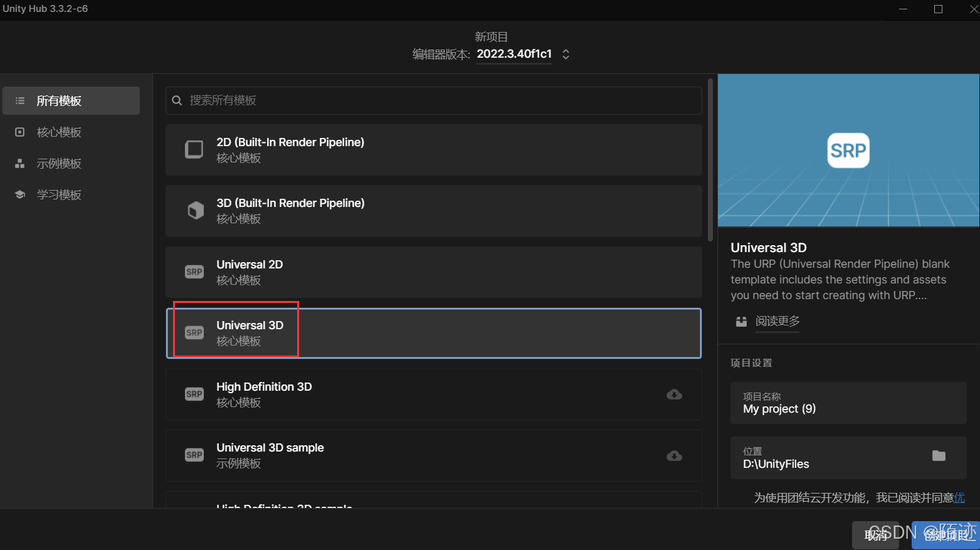Click the 2D template square icon
Viewport: 980px width, 550px height.
(194, 149)
